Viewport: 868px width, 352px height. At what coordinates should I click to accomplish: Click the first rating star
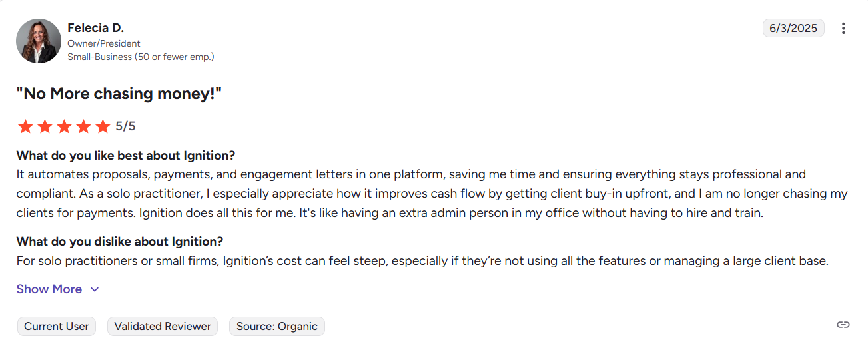(x=25, y=126)
